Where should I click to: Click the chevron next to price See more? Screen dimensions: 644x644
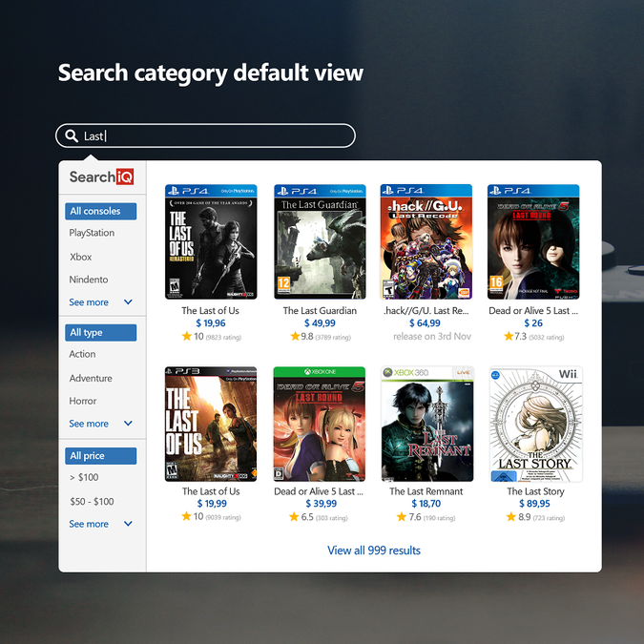click(x=128, y=524)
